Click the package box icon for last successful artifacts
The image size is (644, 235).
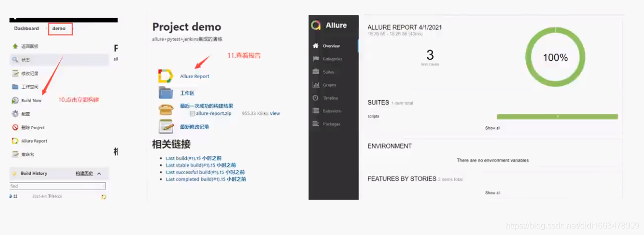(x=166, y=109)
